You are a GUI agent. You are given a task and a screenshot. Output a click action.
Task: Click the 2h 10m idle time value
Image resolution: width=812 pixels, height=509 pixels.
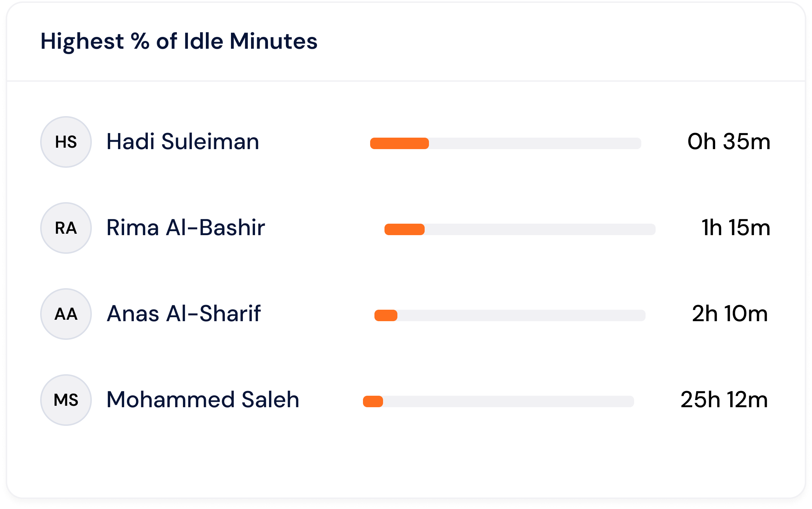[x=730, y=314]
